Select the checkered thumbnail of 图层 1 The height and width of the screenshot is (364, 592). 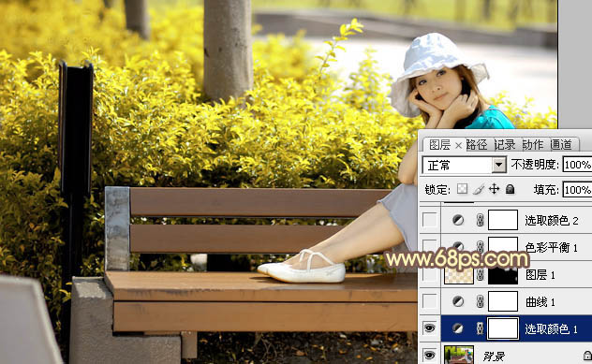tap(459, 275)
